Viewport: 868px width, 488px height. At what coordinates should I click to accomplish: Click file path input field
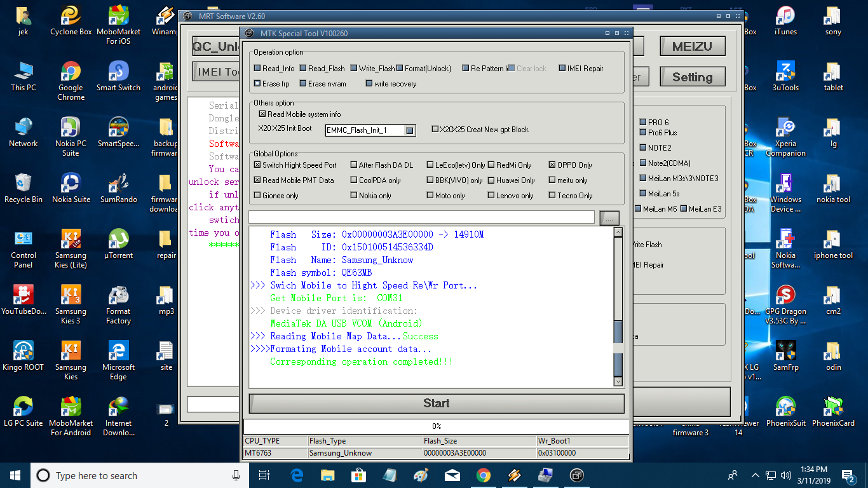421,217
